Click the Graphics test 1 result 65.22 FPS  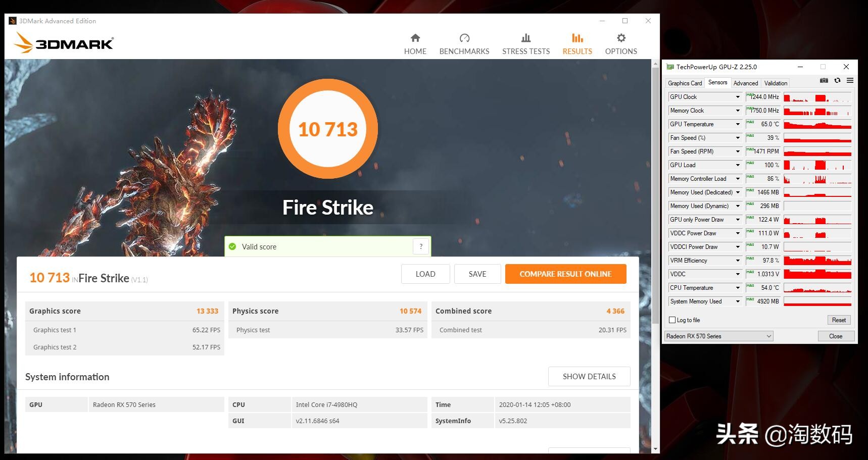(206, 330)
